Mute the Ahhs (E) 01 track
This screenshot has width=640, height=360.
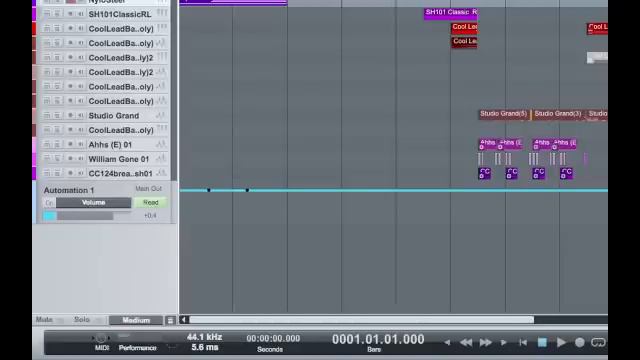coord(47,144)
